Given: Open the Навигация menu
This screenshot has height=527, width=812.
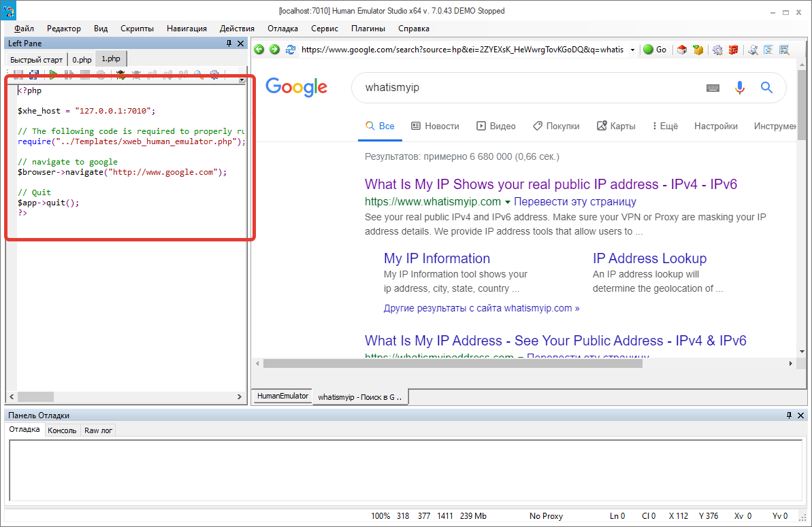Looking at the screenshot, I should click(x=186, y=29).
